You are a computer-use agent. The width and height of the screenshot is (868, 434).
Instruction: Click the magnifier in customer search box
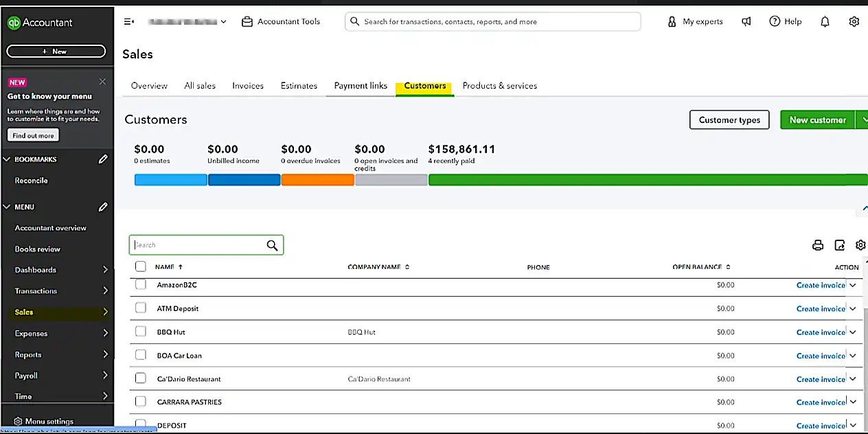pos(272,245)
